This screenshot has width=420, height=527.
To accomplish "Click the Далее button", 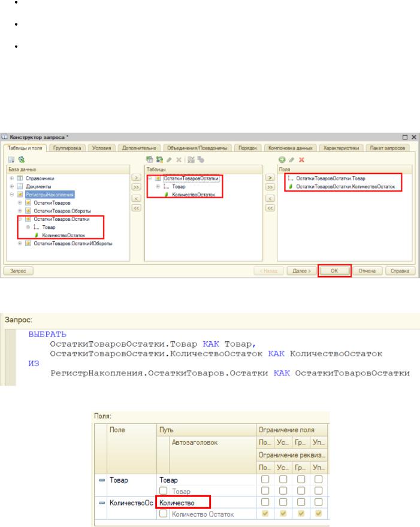I will (x=301, y=271).
